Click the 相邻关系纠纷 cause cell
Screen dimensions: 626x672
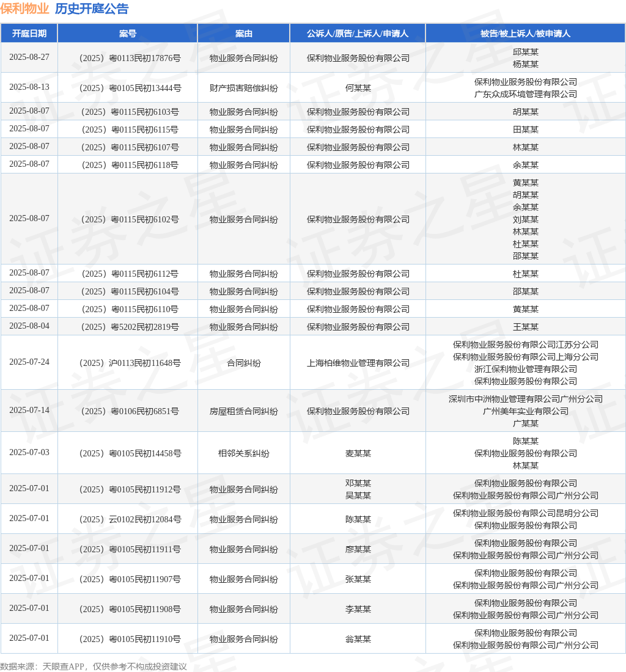[x=243, y=453]
